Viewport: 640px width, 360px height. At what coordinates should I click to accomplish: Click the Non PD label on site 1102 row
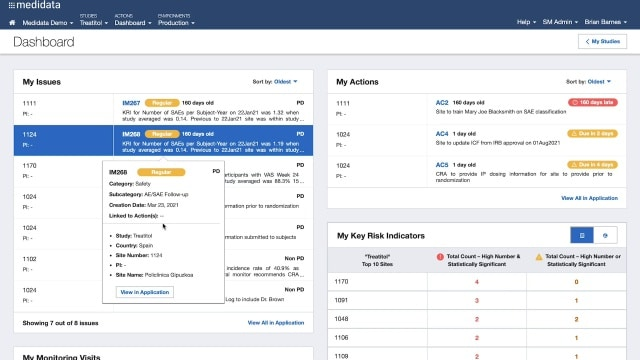[294, 258]
